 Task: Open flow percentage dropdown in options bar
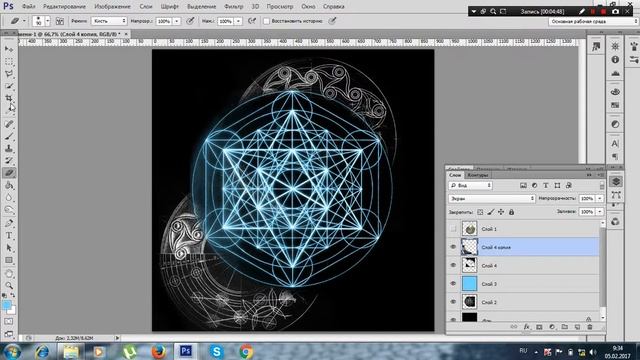click(x=238, y=21)
